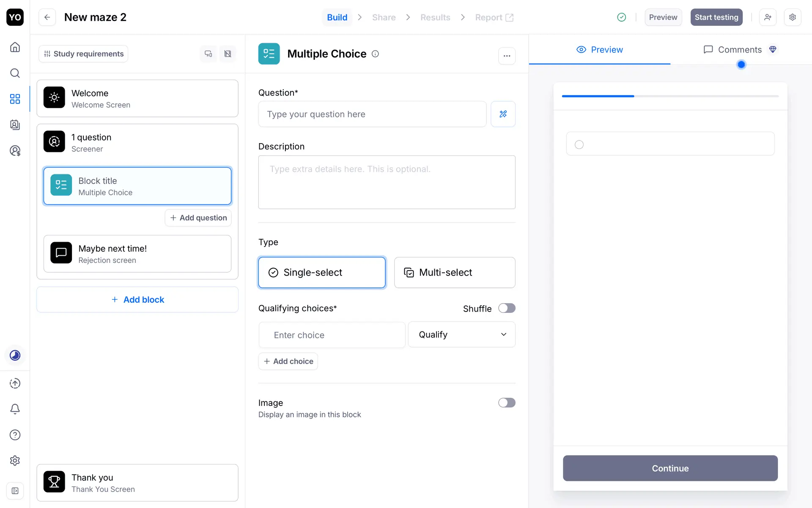Switch to the Comments tab

click(x=739, y=50)
